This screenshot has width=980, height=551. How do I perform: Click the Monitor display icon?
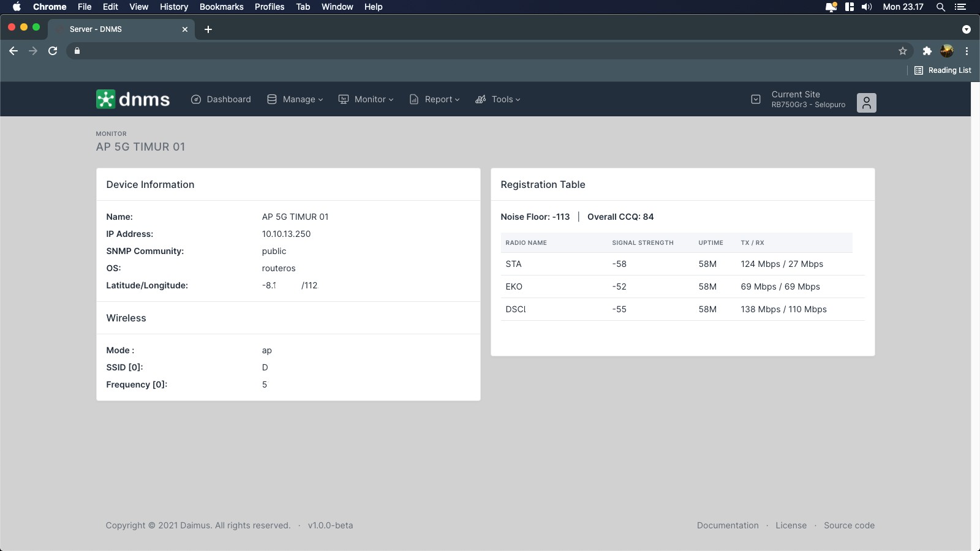pos(344,99)
